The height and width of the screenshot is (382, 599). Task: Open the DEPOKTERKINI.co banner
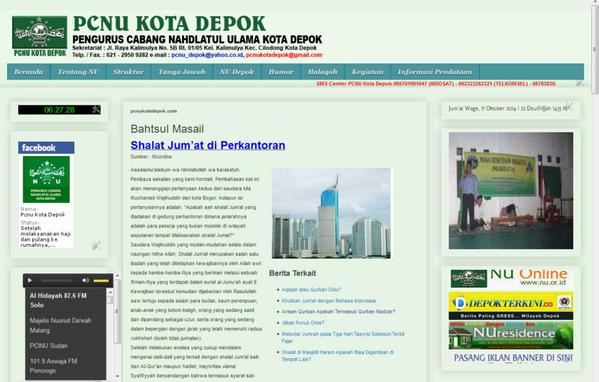pos(511,306)
